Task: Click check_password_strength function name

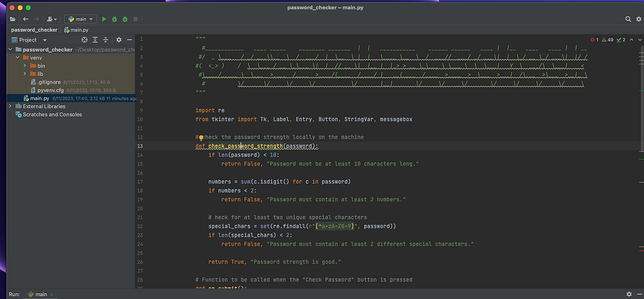Action: coord(245,146)
